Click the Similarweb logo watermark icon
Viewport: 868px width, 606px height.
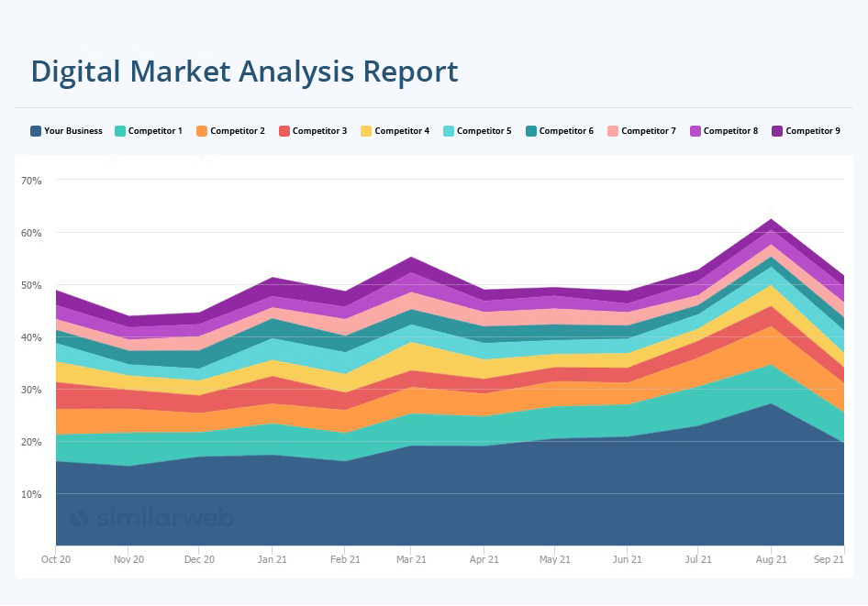(x=80, y=518)
